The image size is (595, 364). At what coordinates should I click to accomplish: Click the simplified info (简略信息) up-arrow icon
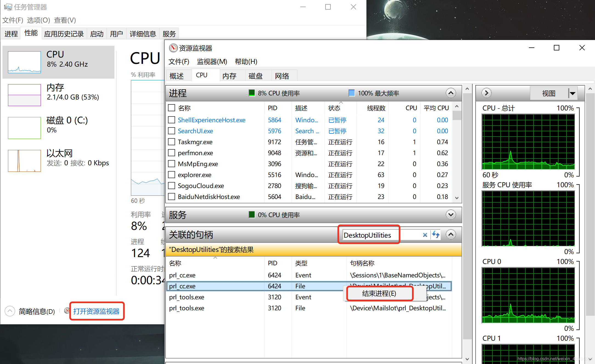(10, 311)
